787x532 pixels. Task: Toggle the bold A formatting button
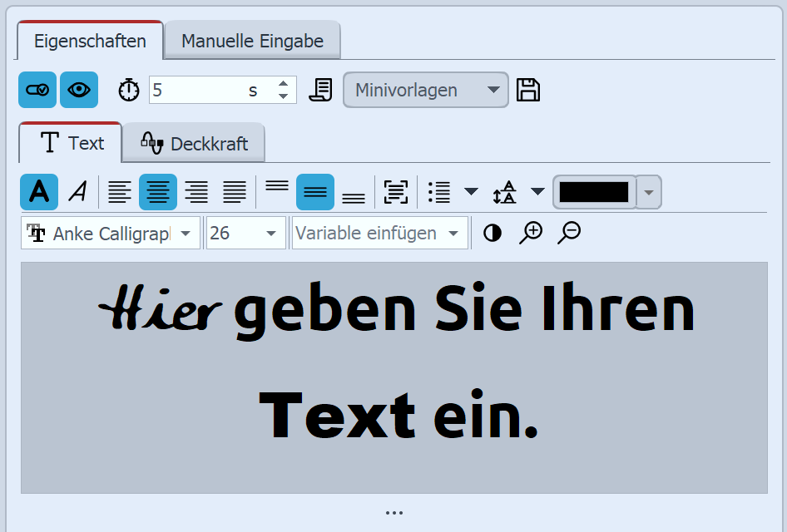click(x=39, y=192)
